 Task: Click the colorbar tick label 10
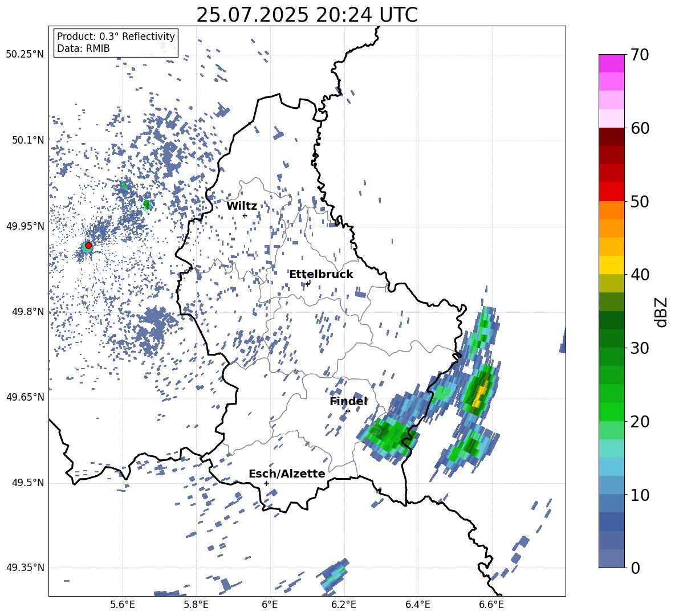pos(640,495)
